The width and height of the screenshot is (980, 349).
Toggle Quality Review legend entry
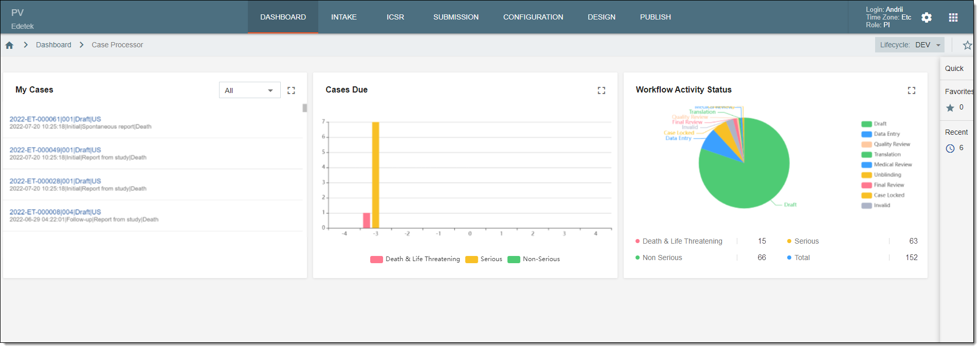pyautogui.click(x=886, y=144)
